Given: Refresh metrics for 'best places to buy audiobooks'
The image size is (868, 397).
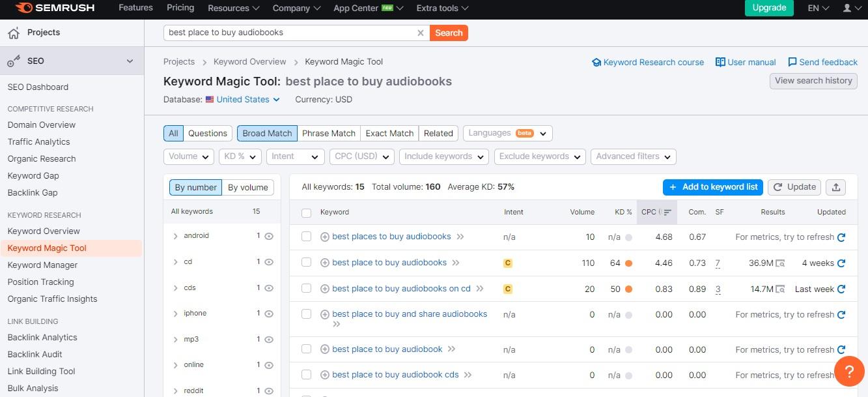Looking at the screenshot, I should 841,237.
